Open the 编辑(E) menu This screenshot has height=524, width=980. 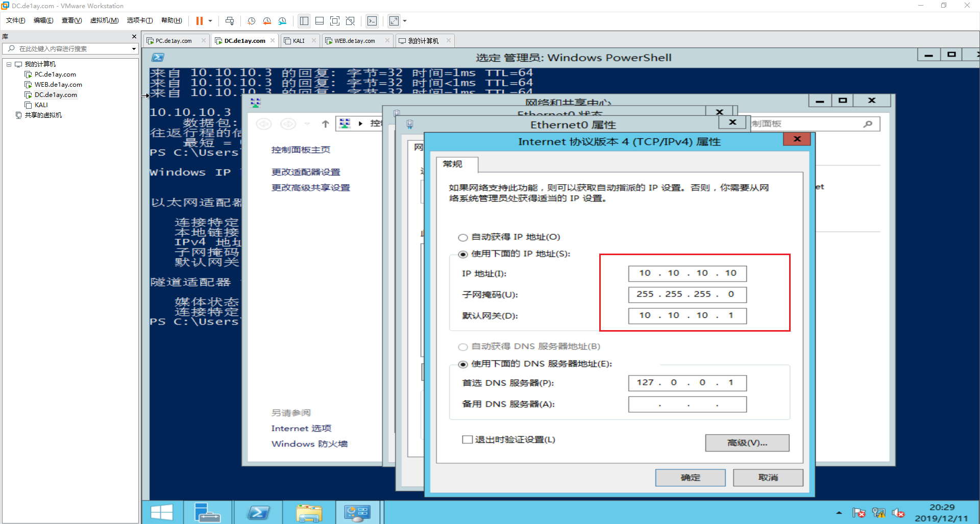(x=43, y=20)
